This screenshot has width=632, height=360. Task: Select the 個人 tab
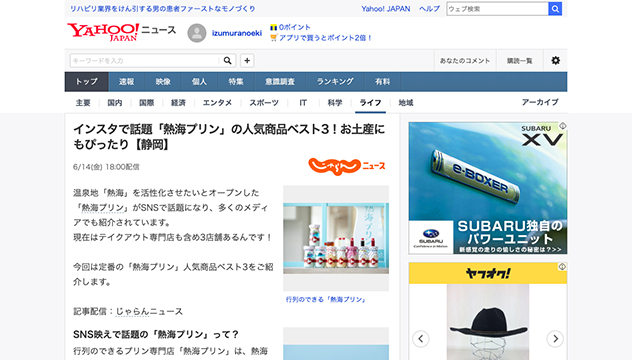pyautogui.click(x=199, y=82)
